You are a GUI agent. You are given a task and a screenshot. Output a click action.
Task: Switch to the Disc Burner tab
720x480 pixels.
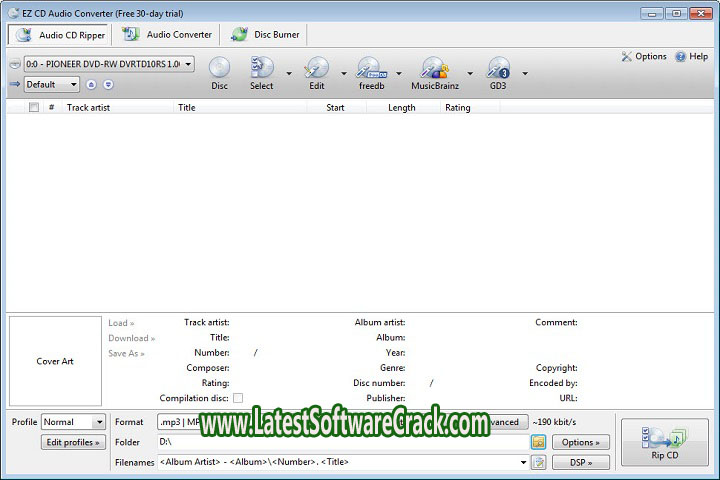[265, 34]
